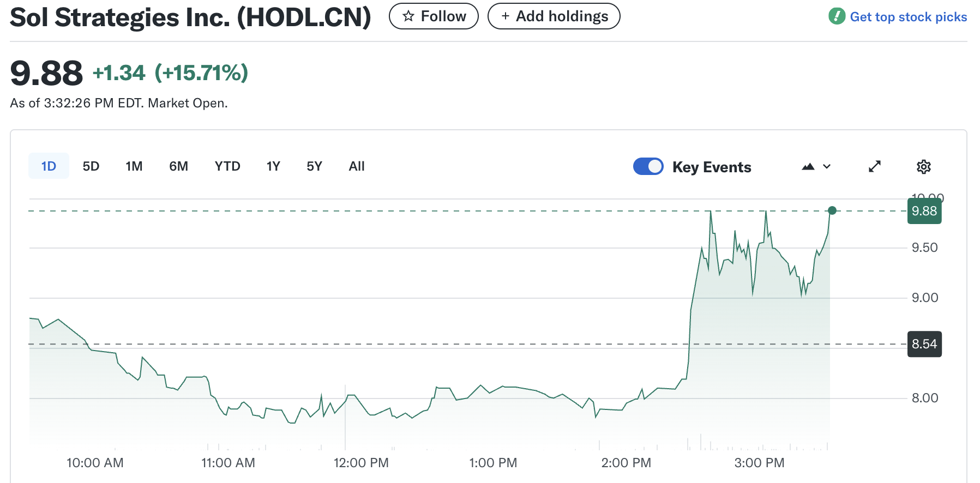The image size is (980, 483).
Task: Click the plus icon in Add holdings
Action: tap(504, 16)
